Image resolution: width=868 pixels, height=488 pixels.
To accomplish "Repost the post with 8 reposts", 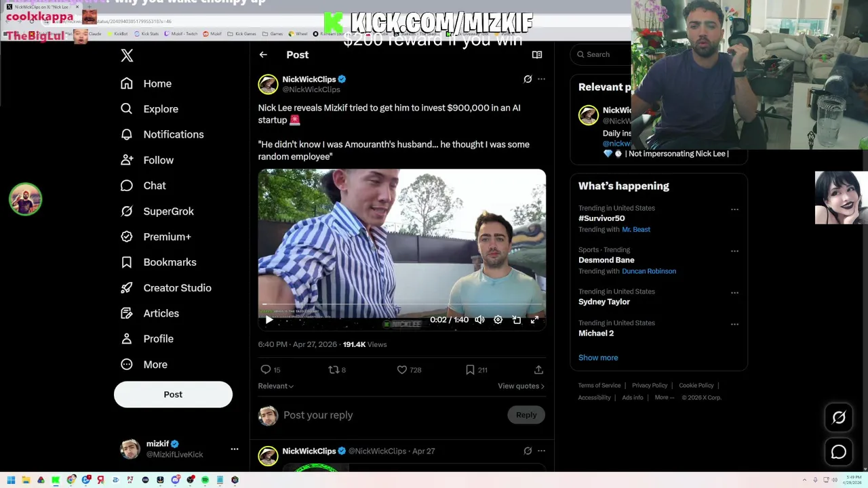I will 337,370.
